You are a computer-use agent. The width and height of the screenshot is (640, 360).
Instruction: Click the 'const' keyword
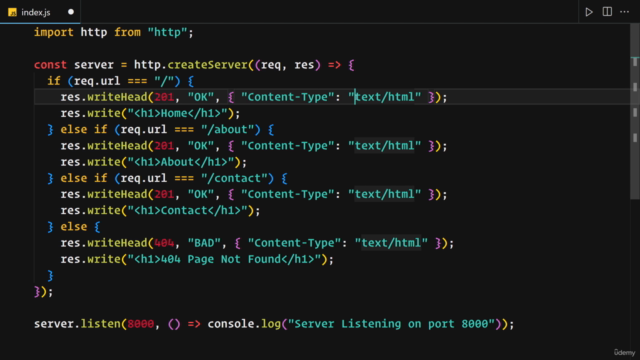click(50, 64)
